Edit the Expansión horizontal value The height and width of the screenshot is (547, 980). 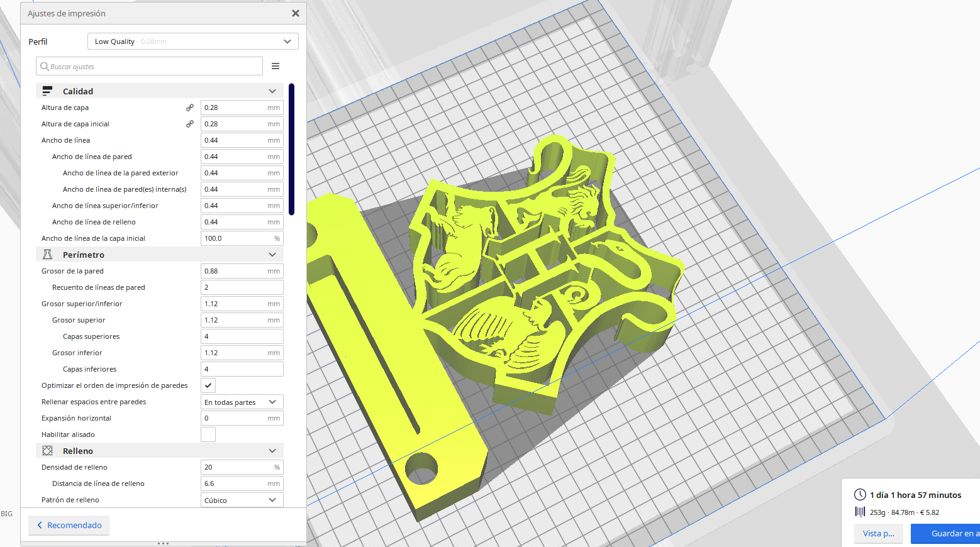point(242,418)
